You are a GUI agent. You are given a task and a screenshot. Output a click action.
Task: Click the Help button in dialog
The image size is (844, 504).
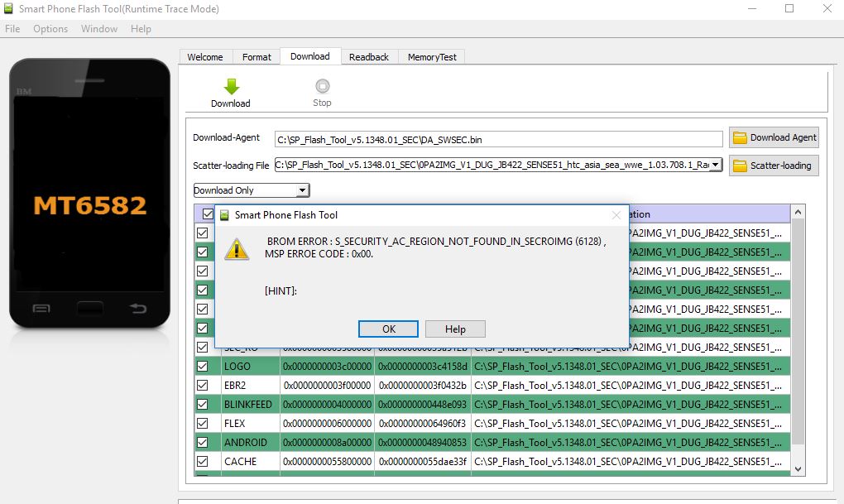click(455, 329)
